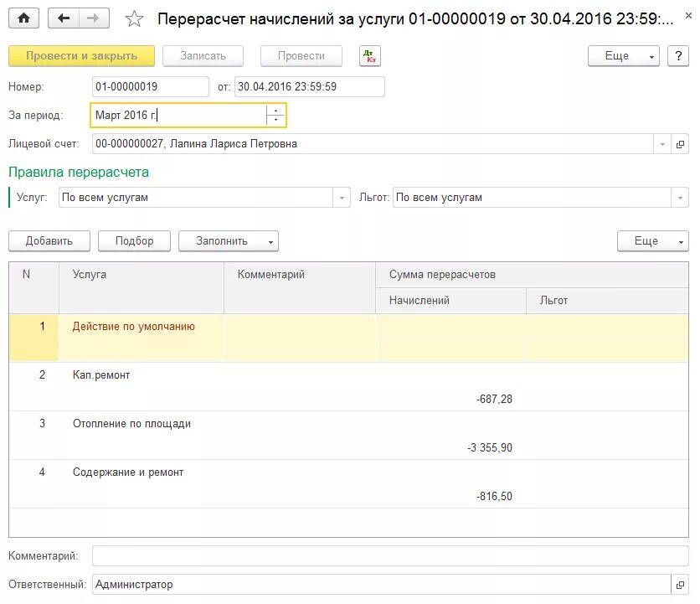
Task: Expand the Льгот rule dropdown
Action: [x=680, y=198]
